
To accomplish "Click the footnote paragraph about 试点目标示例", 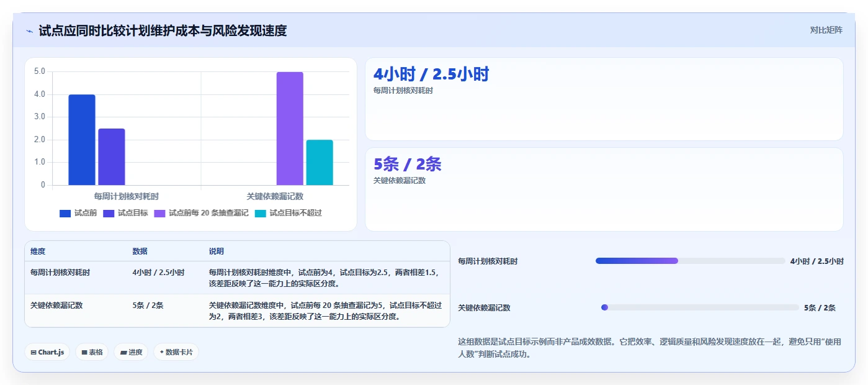I will click(x=650, y=348).
